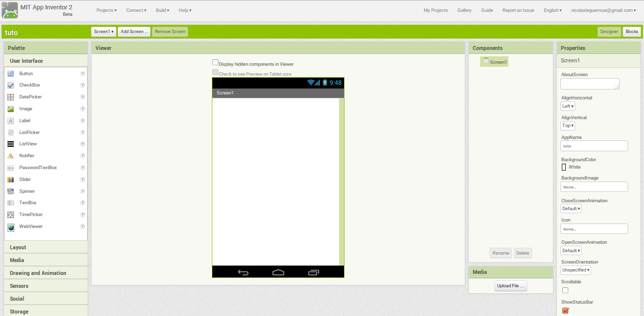The width and height of the screenshot is (644, 316).
Task: Open help for Slider component
Action: click(83, 180)
